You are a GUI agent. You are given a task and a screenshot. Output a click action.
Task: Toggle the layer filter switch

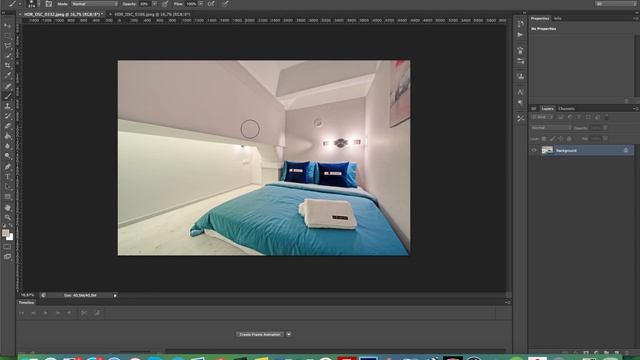coord(607,118)
